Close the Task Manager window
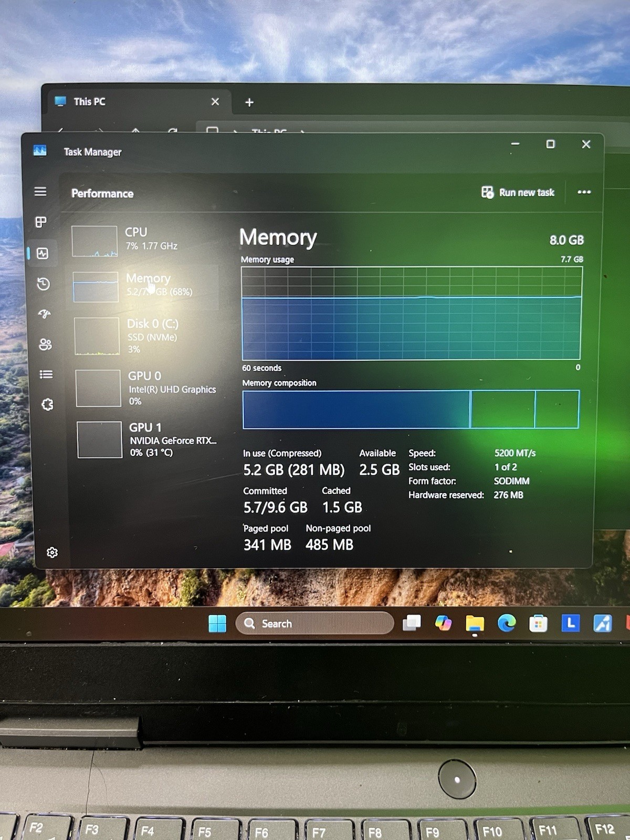 (586, 144)
